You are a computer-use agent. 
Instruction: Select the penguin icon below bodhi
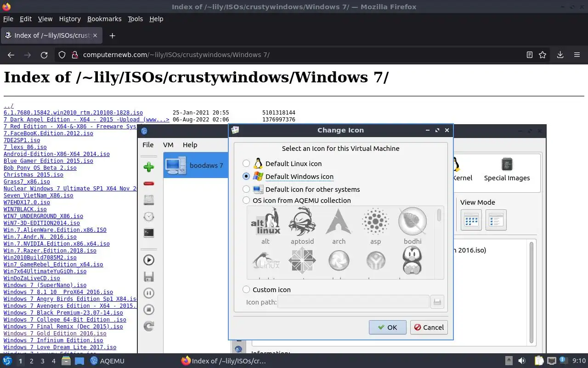(x=413, y=261)
